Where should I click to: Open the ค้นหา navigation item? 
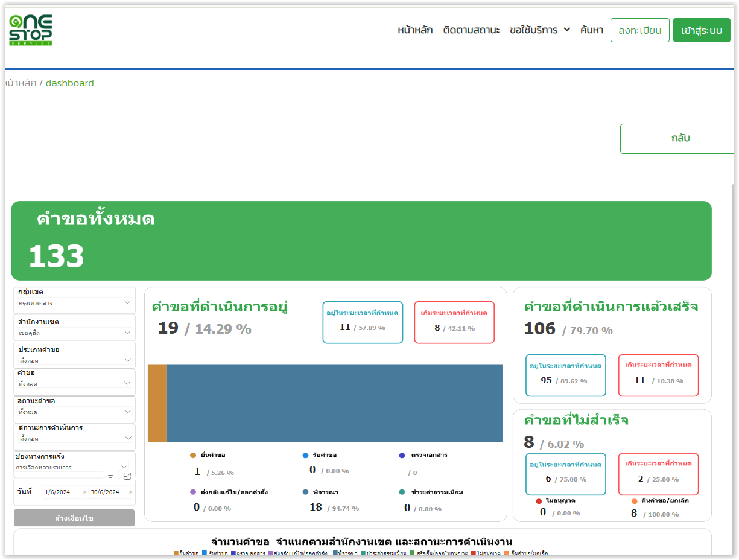[x=591, y=30]
